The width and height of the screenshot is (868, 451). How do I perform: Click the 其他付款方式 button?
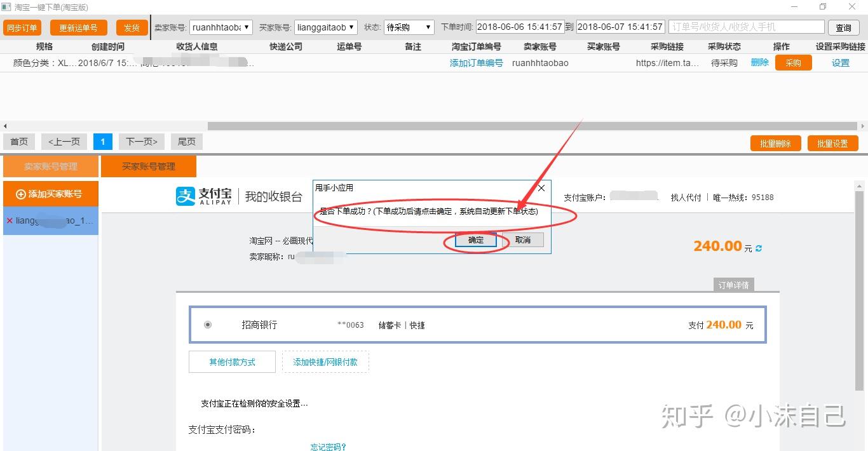coord(232,362)
